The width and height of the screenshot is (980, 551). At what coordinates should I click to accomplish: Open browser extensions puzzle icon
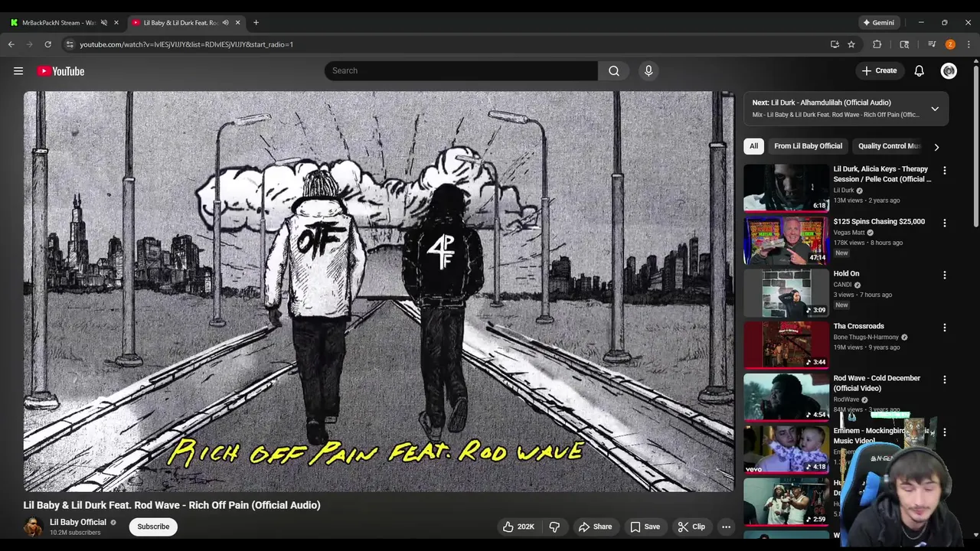pyautogui.click(x=877, y=44)
